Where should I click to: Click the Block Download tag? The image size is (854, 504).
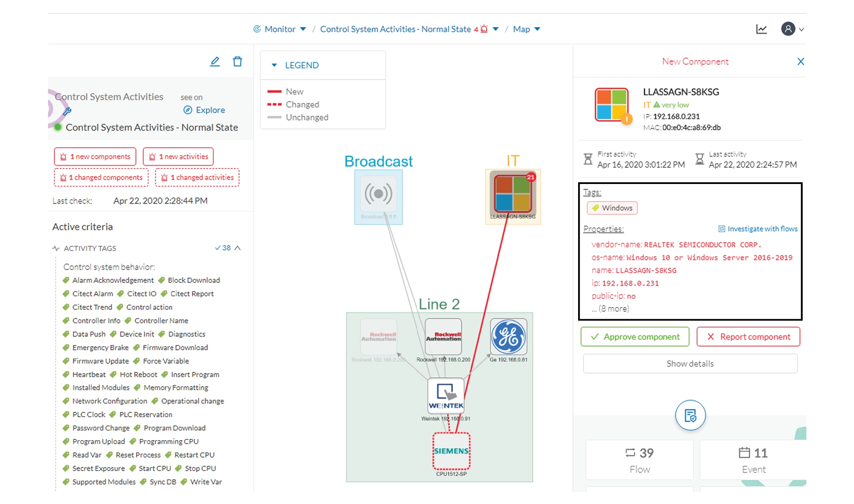pos(189,280)
